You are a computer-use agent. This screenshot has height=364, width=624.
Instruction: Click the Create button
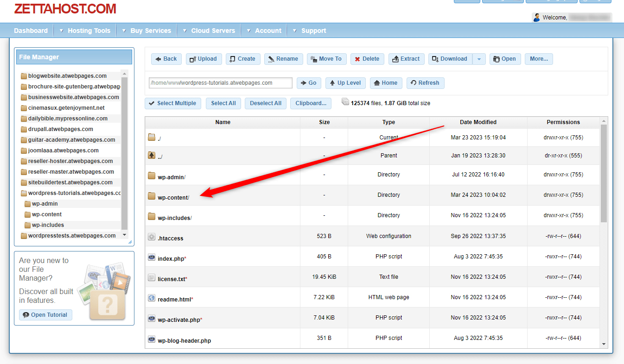point(243,59)
